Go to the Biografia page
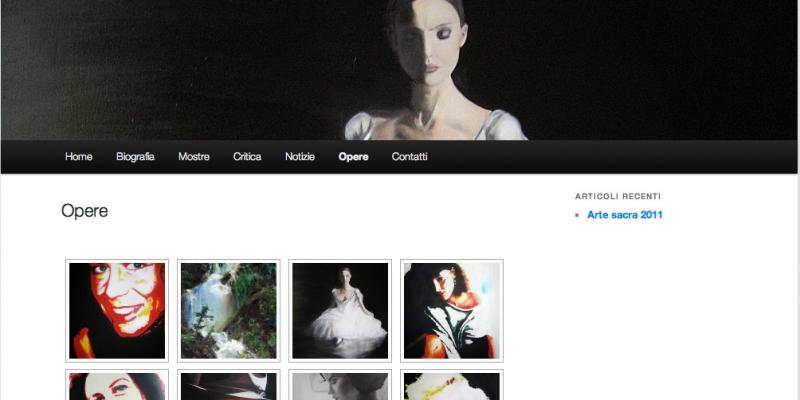Viewport: 800px width, 400px height. pos(135,157)
